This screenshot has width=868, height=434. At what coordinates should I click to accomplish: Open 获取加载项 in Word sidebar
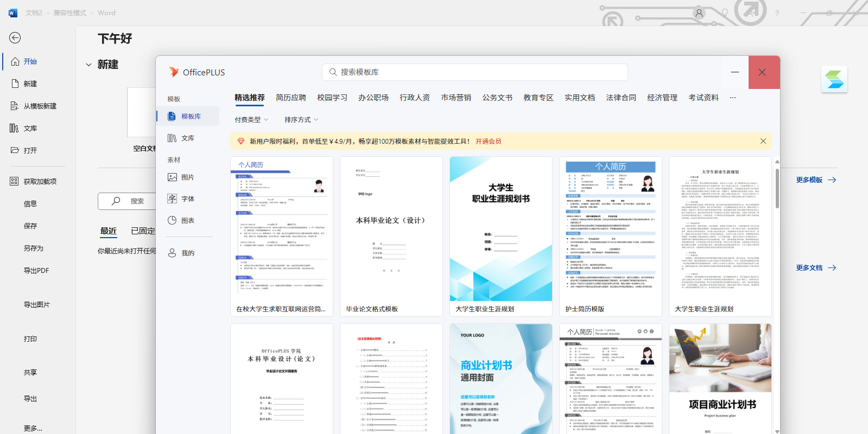(x=40, y=181)
